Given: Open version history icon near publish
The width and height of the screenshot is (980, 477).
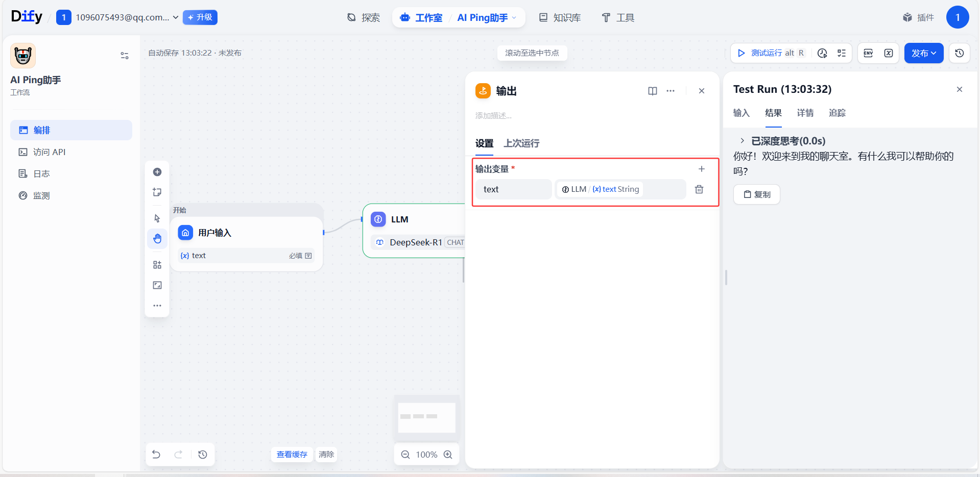Looking at the screenshot, I should click(x=960, y=53).
